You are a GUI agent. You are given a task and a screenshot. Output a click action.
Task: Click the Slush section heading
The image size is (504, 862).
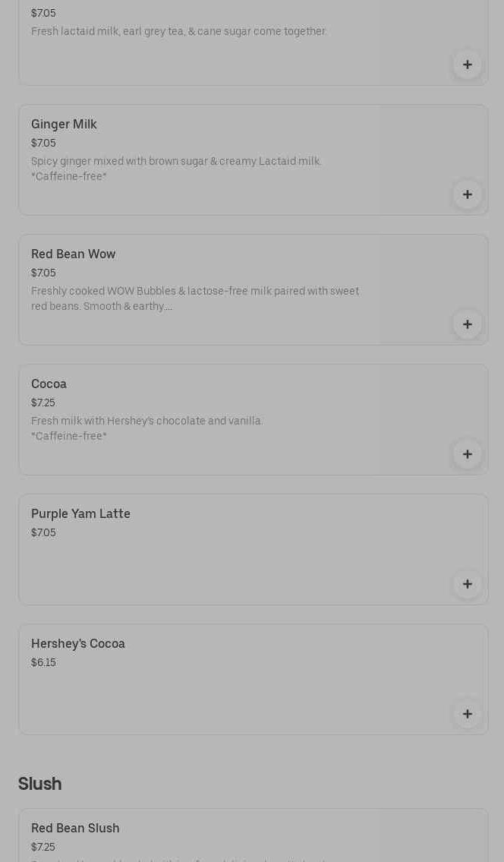click(x=39, y=783)
